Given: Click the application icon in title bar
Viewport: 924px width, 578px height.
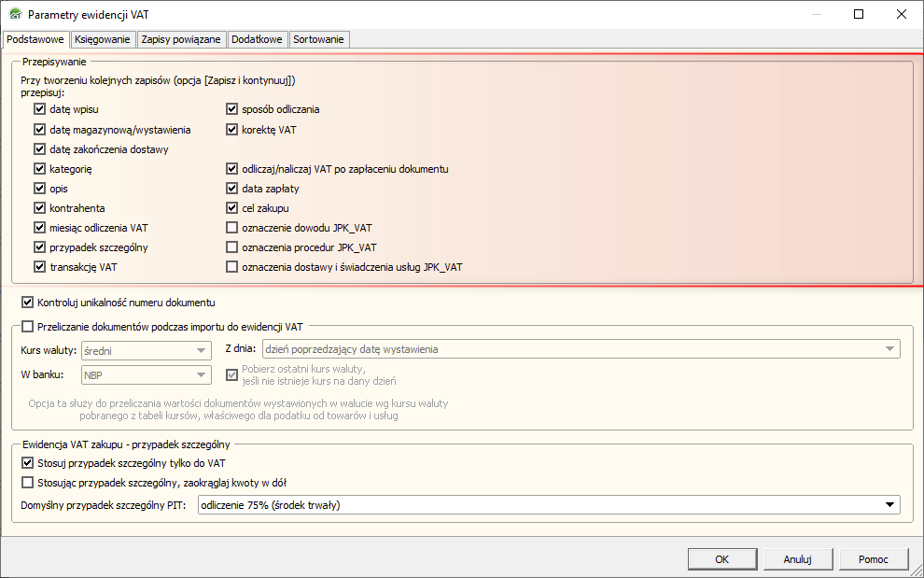Looking at the screenshot, I should click(x=14, y=15).
